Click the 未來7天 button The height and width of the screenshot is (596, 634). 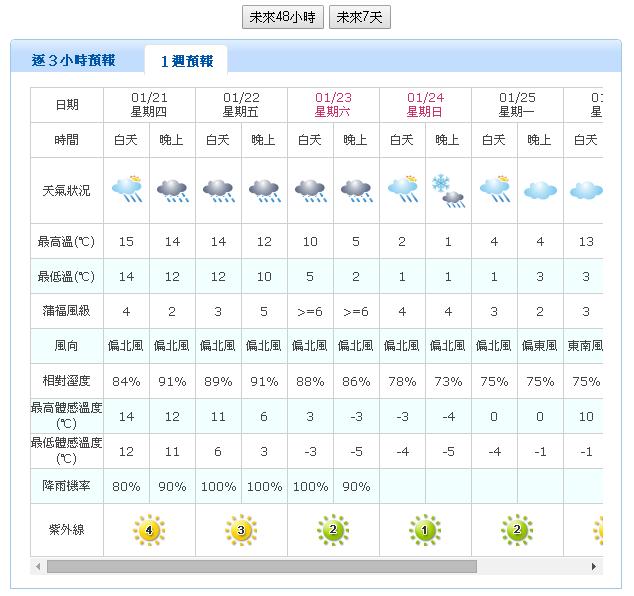pyautogui.click(x=359, y=17)
